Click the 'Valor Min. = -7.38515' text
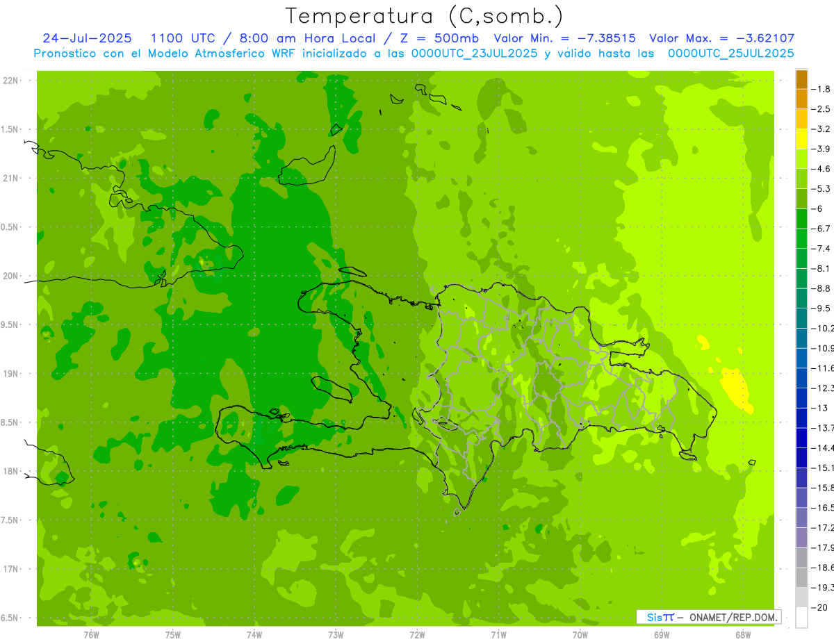 [x=564, y=38]
